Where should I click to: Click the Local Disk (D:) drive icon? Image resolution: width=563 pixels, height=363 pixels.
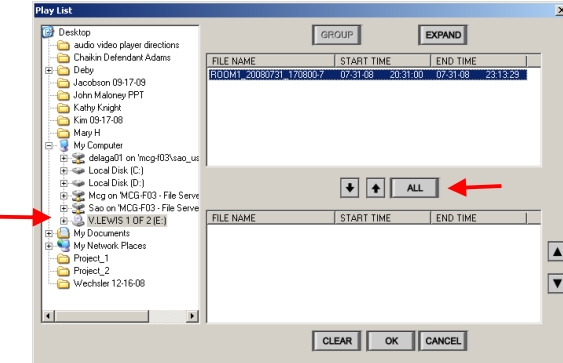click(x=78, y=183)
